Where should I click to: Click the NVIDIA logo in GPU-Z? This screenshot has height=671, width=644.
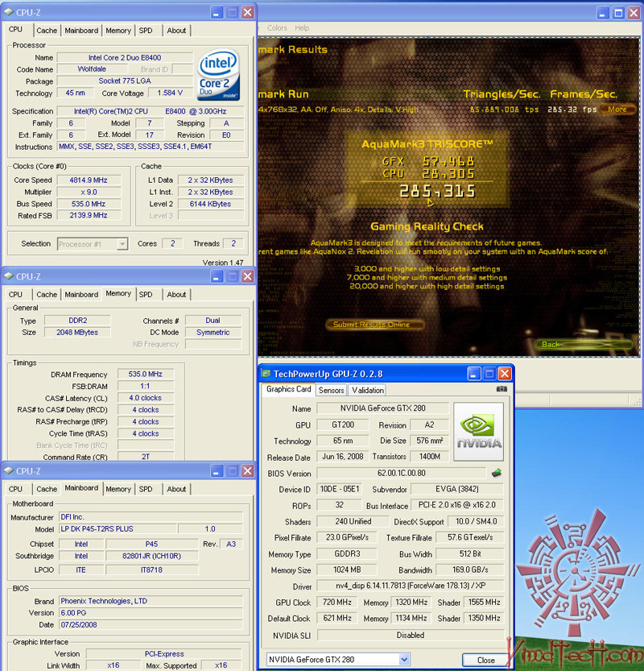click(478, 432)
